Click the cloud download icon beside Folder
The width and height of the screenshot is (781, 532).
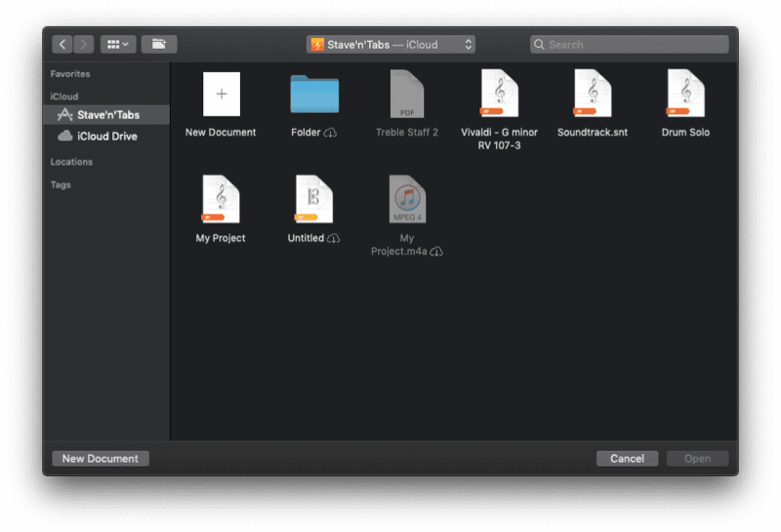330,133
